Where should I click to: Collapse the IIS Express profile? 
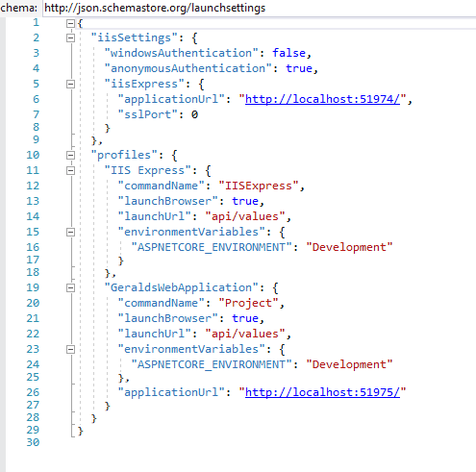pyautogui.click(x=70, y=171)
